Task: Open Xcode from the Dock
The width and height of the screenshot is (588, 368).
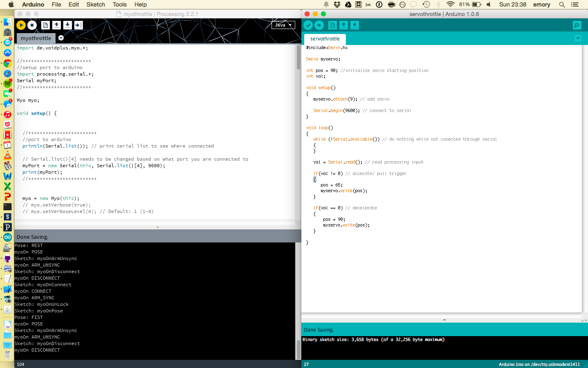Action: tap(7, 289)
